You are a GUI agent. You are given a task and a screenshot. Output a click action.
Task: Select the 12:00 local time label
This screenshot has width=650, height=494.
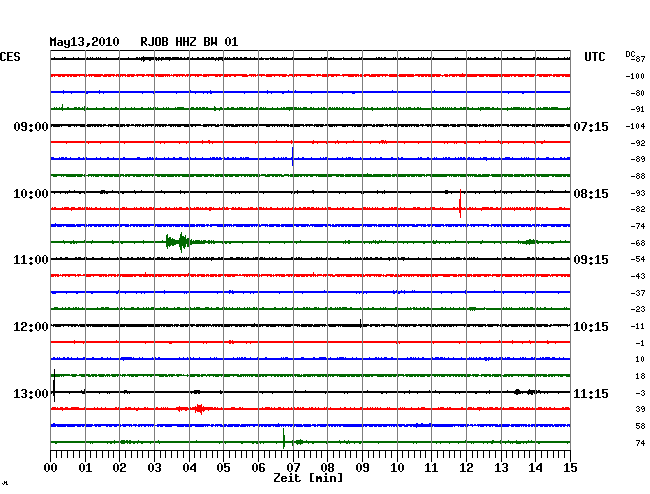coord(31,327)
